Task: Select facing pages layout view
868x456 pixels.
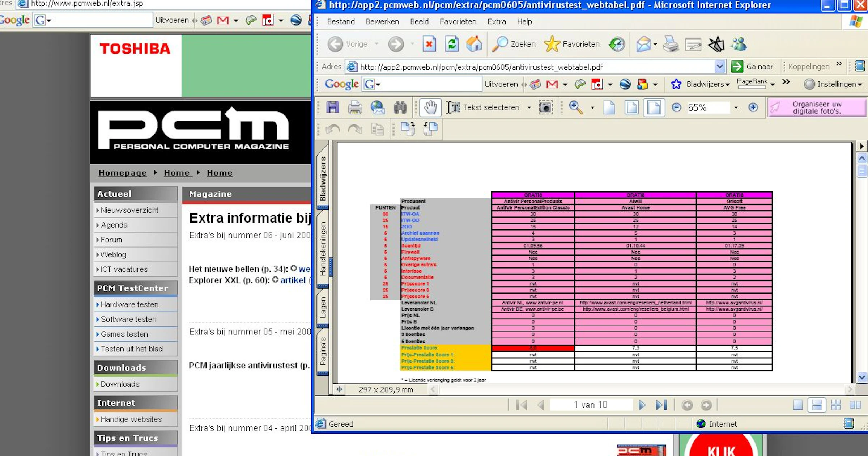Action: coord(855,405)
